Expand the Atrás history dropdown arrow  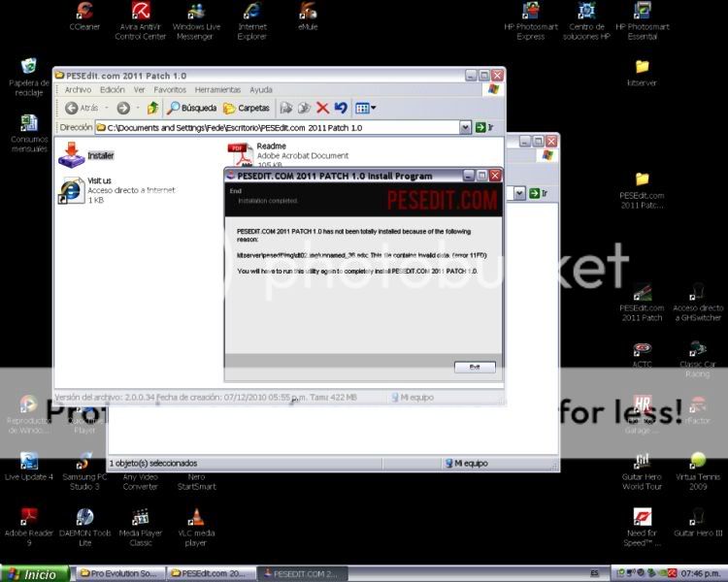(107, 108)
